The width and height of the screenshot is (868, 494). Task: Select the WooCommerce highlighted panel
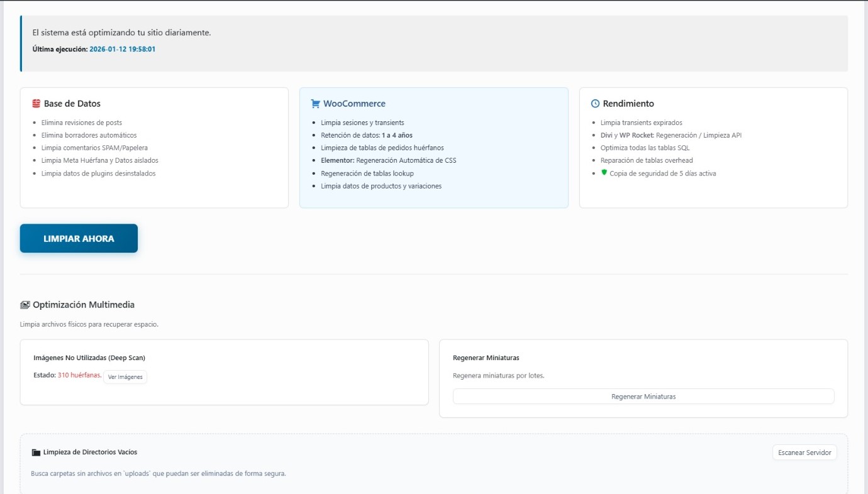tap(433, 147)
